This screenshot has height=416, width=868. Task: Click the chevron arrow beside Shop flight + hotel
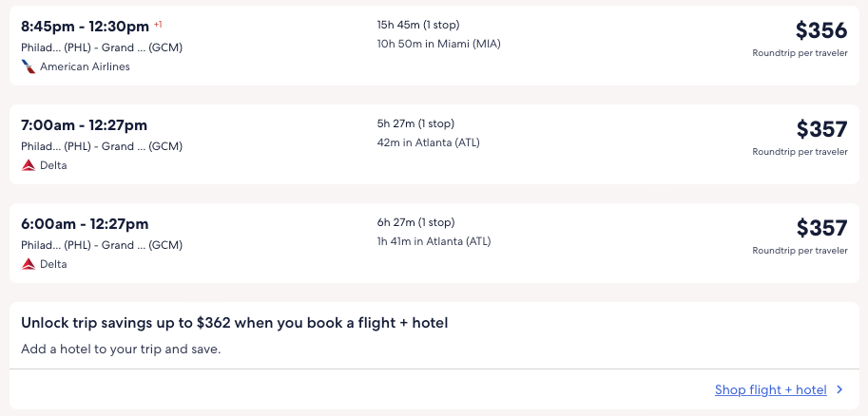[x=839, y=389]
